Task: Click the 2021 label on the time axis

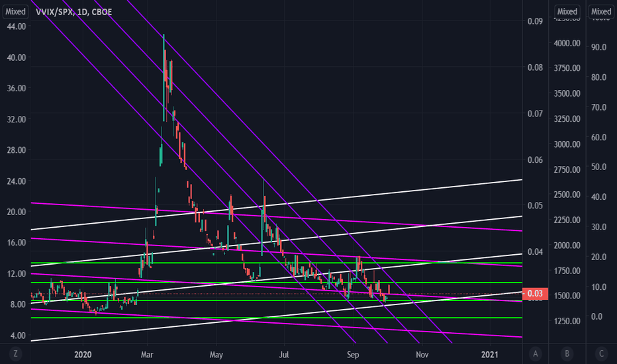Action: point(489,355)
